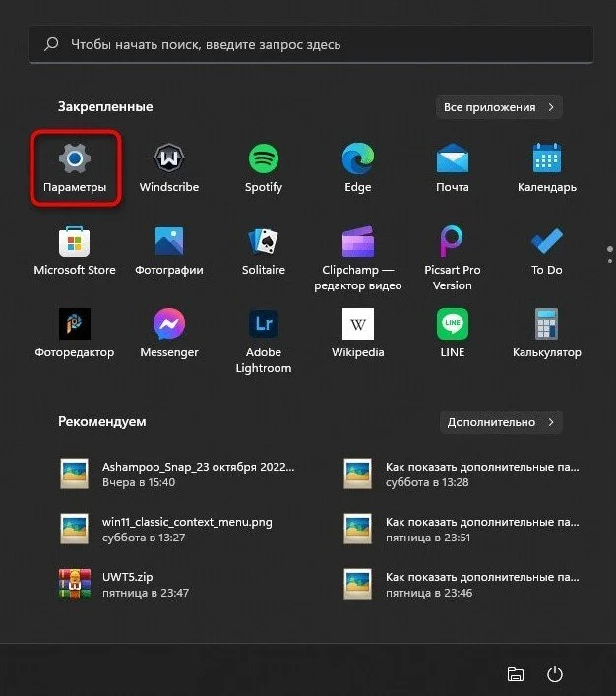
Task: Open the Календарь calendar app
Action: pos(547,167)
